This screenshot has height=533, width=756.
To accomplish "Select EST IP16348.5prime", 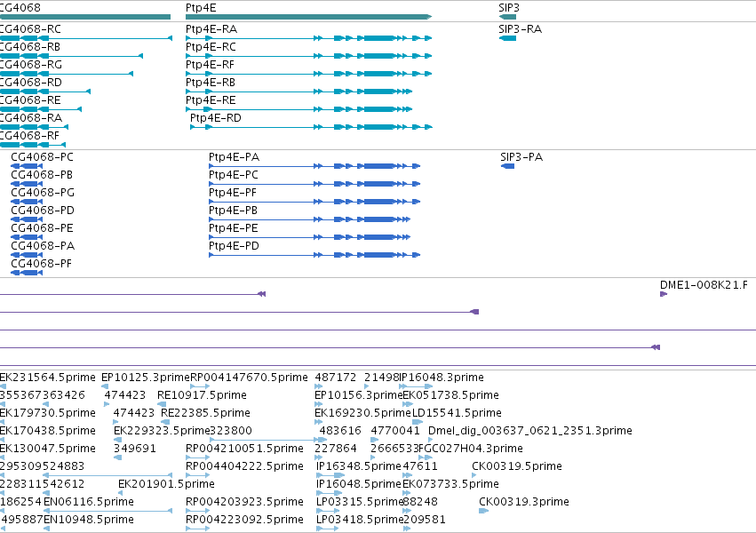I will pos(358,467).
